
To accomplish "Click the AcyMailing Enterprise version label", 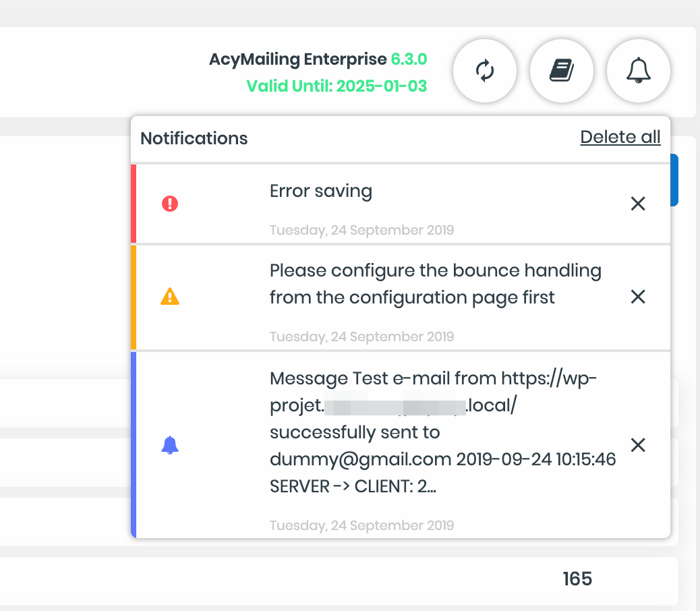I will coord(318,59).
